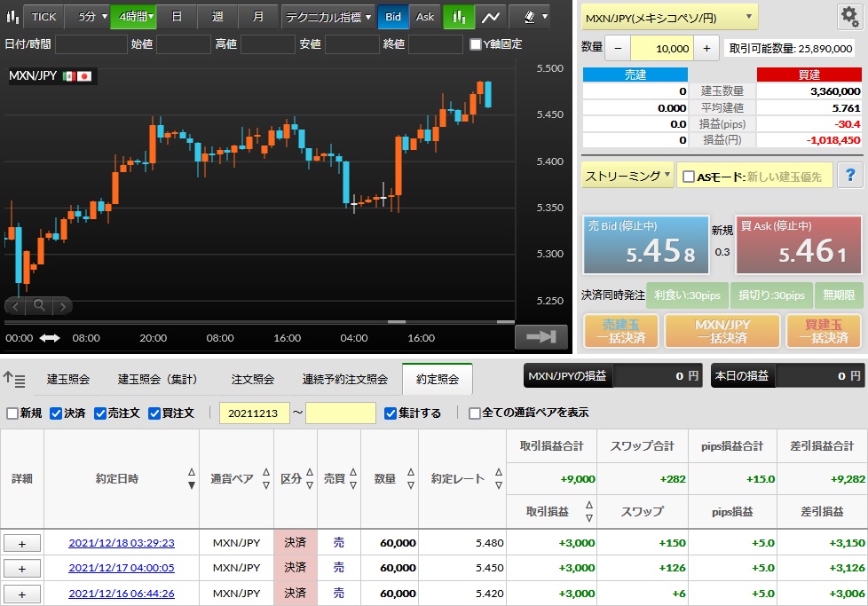Switch to 建玉照会 tab
This screenshot has height=606, width=868.
(x=68, y=379)
